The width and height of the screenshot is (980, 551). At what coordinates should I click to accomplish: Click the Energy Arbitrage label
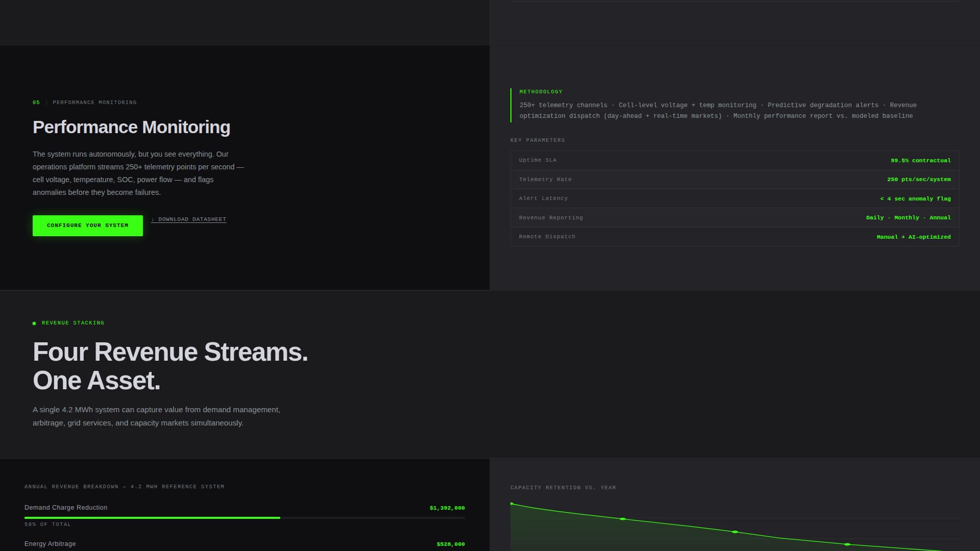(x=50, y=544)
